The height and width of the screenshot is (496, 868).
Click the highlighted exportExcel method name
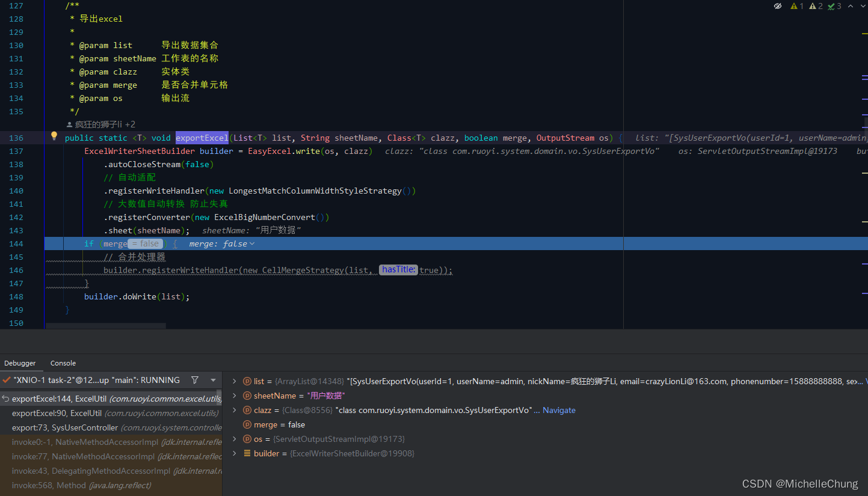(202, 138)
